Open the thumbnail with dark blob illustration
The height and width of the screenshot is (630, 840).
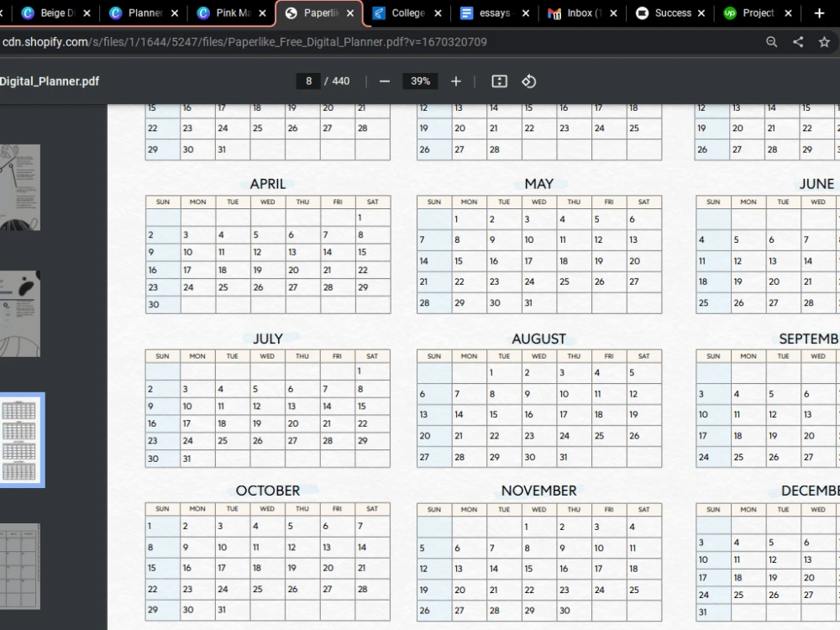pyautogui.click(x=20, y=314)
